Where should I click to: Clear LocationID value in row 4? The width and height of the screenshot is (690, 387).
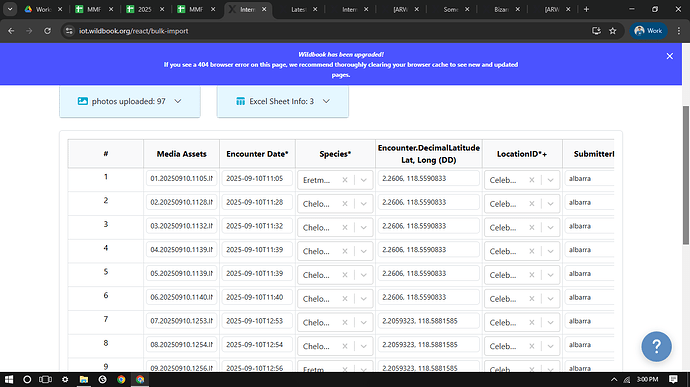click(x=532, y=251)
